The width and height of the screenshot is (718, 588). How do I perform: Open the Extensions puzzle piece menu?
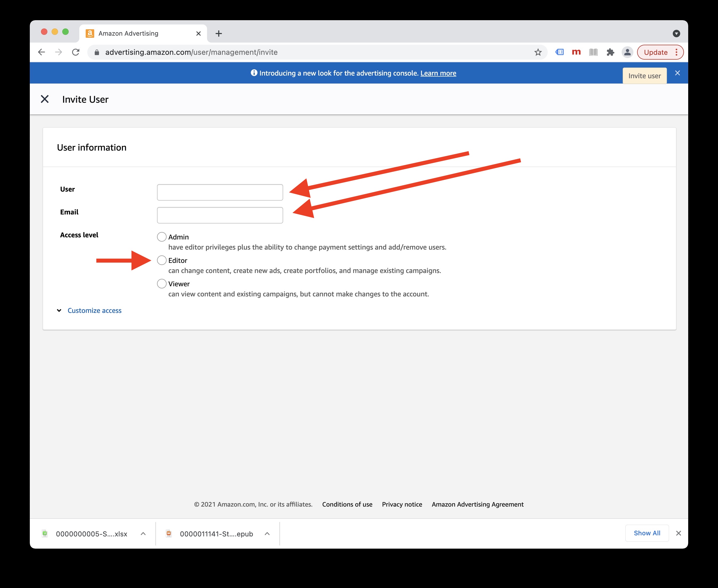coord(610,52)
